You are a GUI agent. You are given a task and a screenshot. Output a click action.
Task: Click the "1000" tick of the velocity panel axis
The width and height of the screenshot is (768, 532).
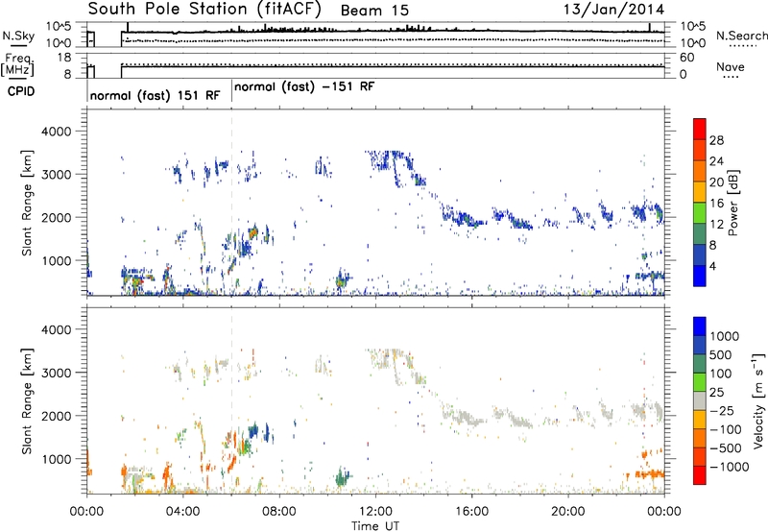[57, 459]
